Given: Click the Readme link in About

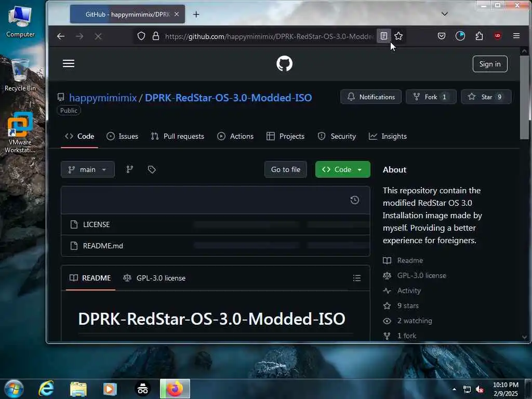Looking at the screenshot, I should 410,261.
